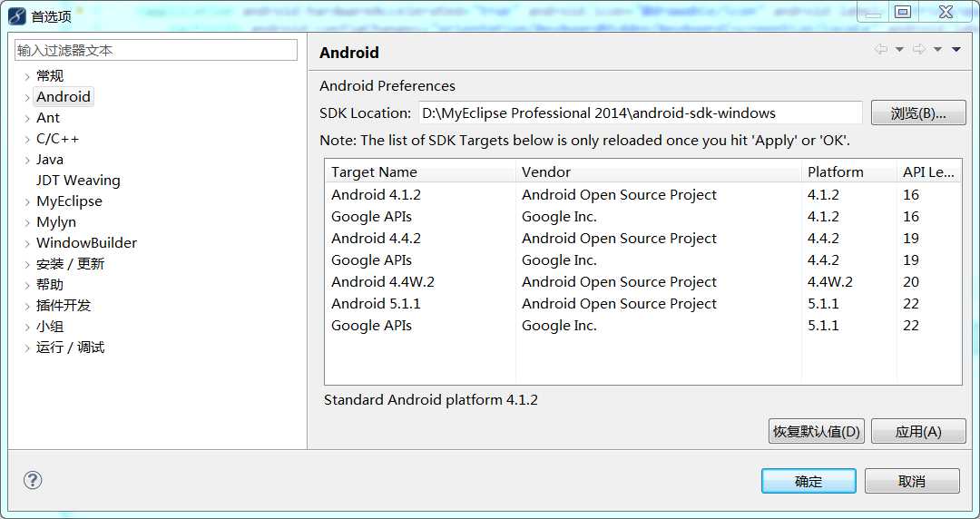This screenshot has height=519, width=980.
Task: Click the 恢复默认值(D) restore defaults button
Action: [x=816, y=432]
